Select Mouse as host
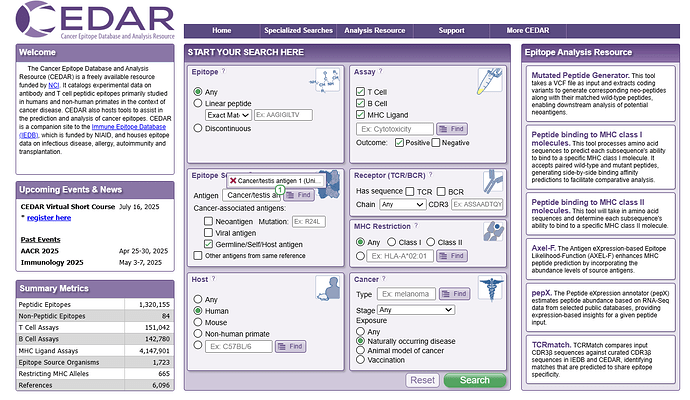 pyautogui.click(x=198, y=322)
